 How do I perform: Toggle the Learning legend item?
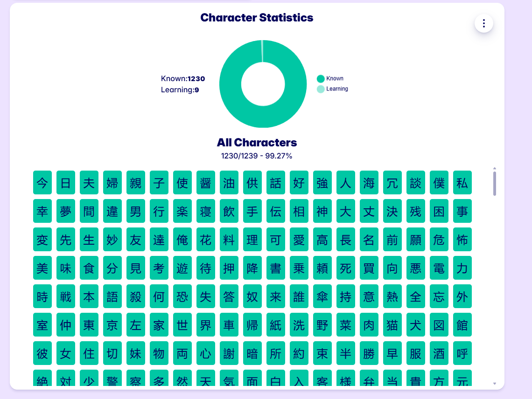click(x=332, y=89)
